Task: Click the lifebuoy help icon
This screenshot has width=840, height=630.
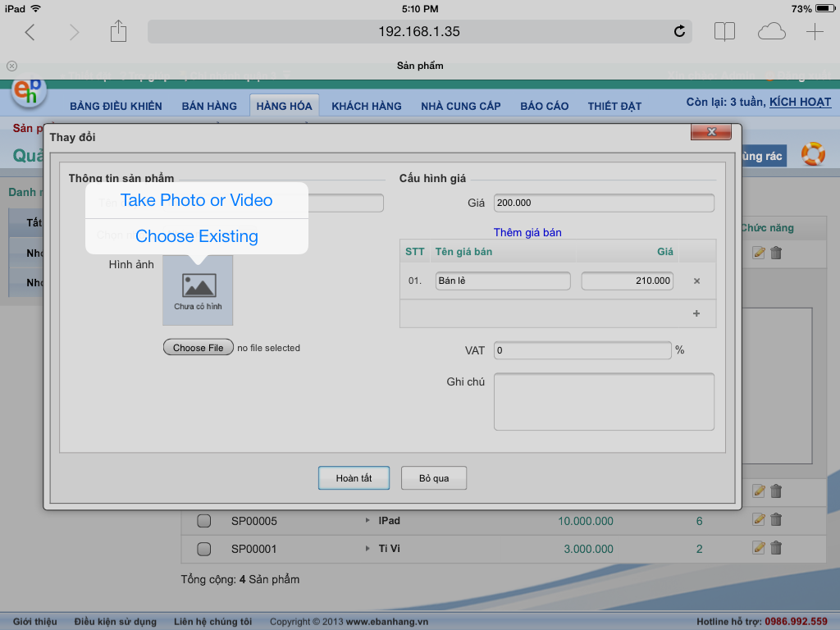Action: [813, 154]
